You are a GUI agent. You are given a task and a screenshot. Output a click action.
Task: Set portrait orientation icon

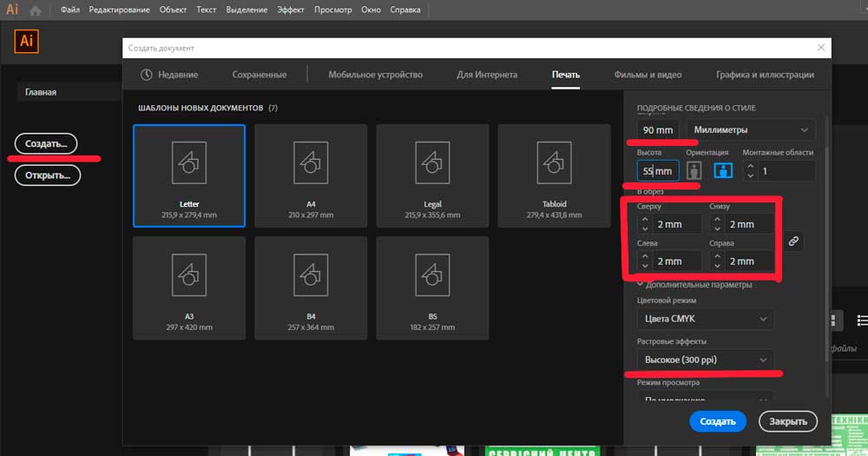click(694, 170)
